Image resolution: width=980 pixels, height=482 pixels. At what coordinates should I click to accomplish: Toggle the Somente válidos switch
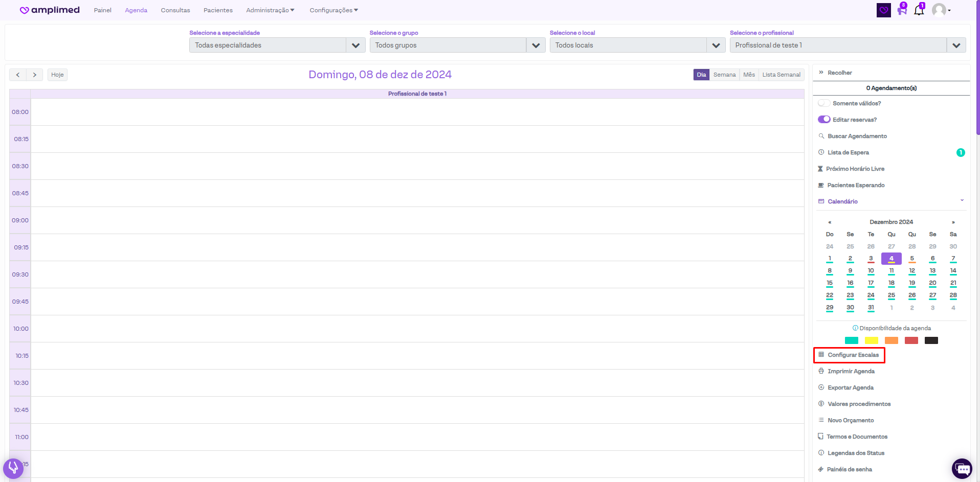pyautogui.click(x=823, y=103)
